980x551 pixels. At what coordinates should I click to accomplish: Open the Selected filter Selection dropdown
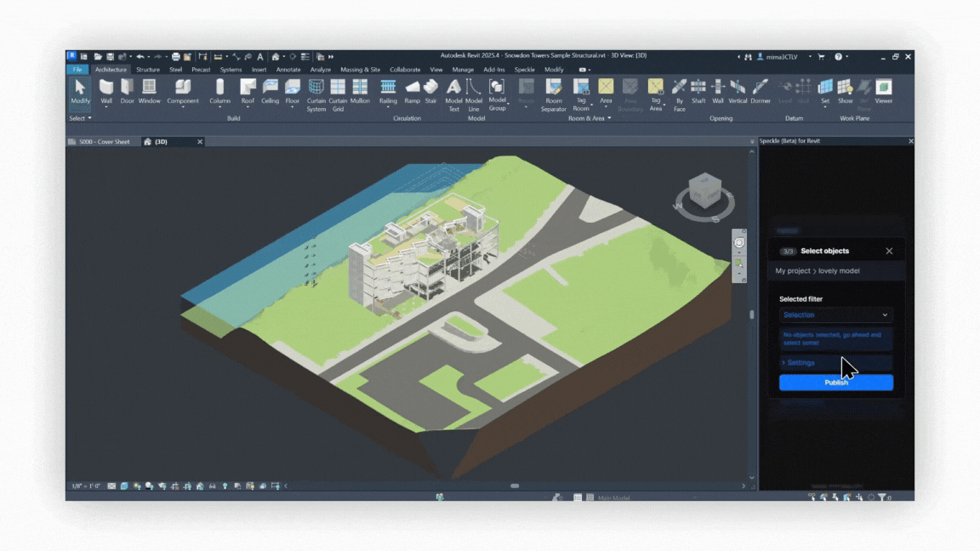tap(835, 315)
